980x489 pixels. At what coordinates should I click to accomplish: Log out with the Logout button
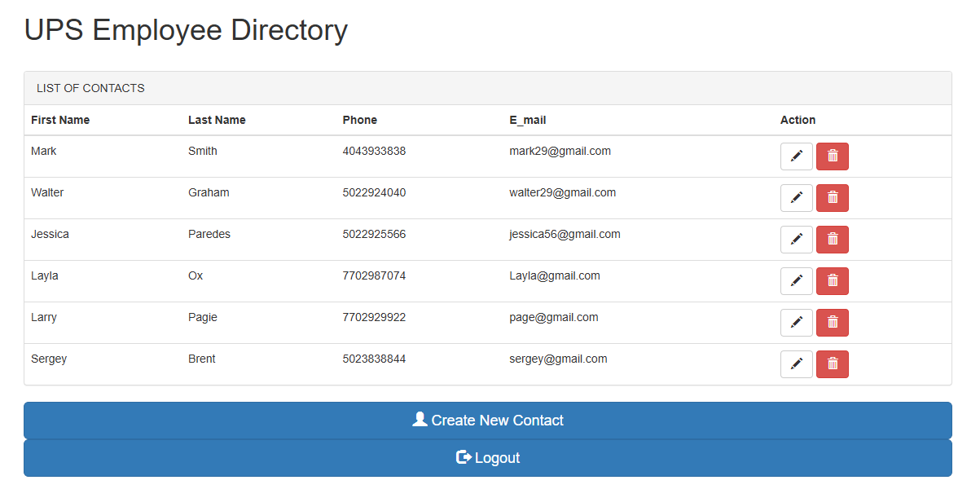487,458
